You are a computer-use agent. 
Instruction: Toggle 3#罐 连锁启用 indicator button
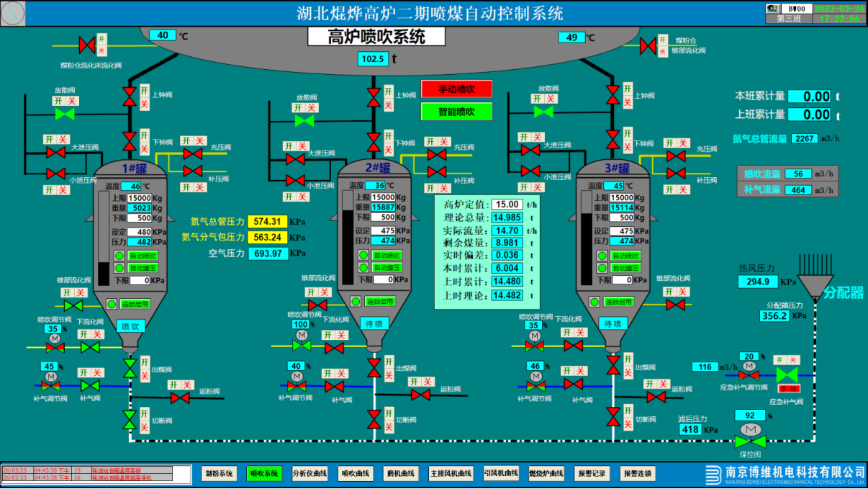[618, 302]
